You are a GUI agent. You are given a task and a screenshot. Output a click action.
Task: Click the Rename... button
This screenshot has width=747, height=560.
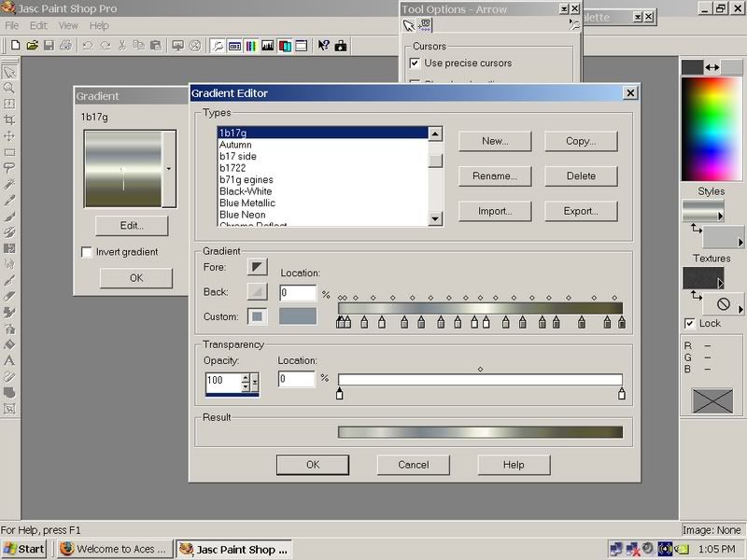[x=495, y=175]
